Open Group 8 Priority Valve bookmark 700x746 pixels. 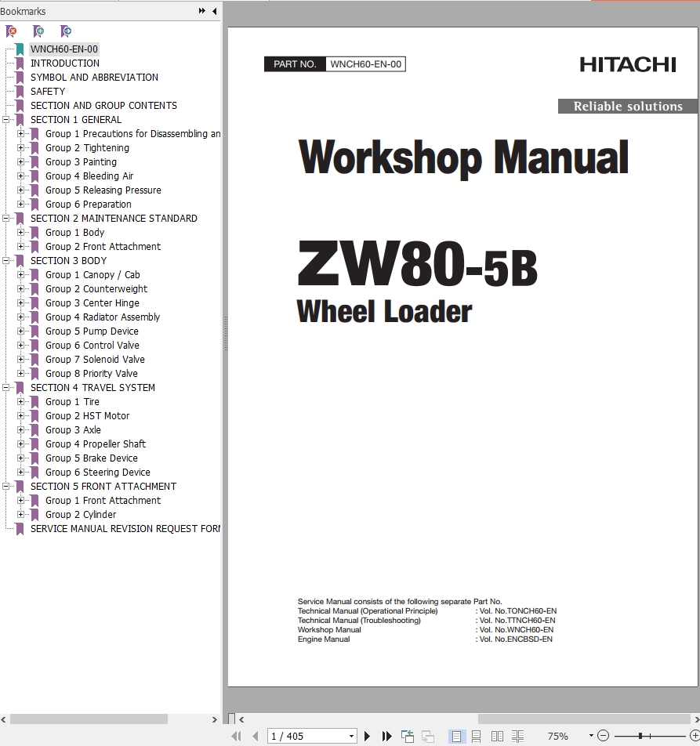point(92,374)
